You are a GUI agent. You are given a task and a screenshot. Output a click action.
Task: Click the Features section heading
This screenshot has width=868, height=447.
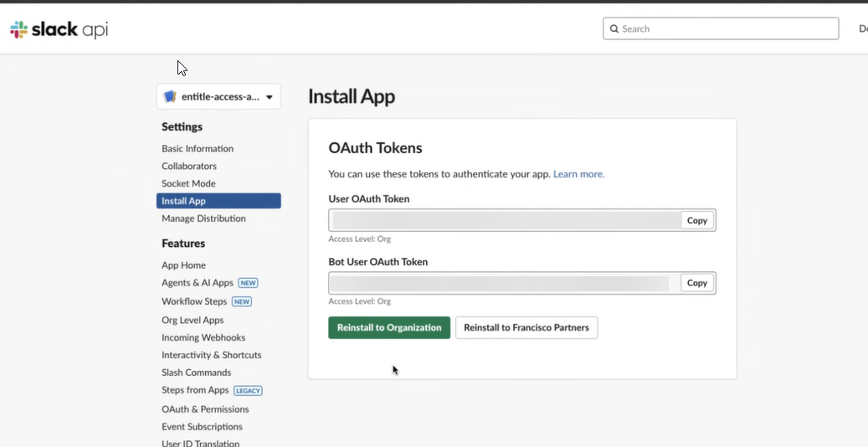183,243
